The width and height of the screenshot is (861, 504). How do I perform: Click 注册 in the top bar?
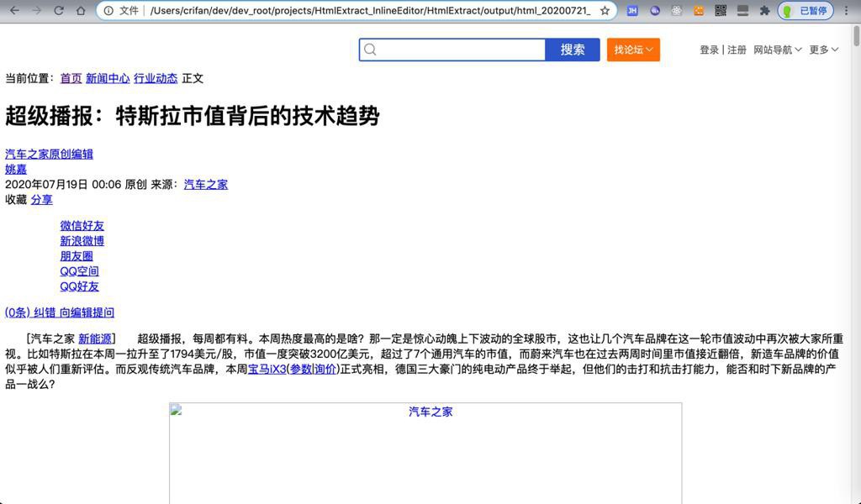pos(737,50)
